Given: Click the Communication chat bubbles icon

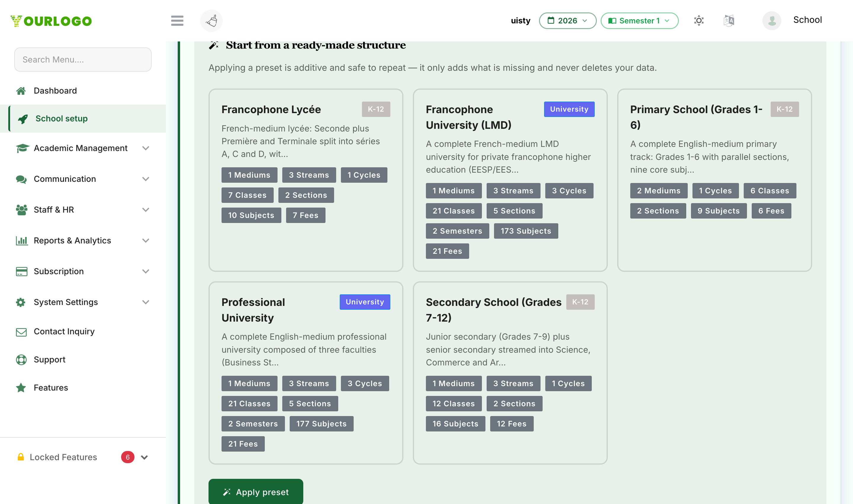Looking at the screenshot, I should 21,179.
